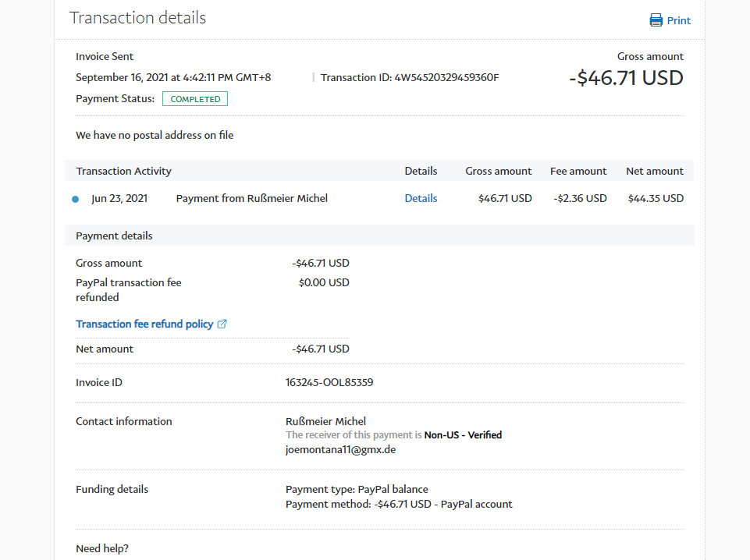
Task: Click the printer icon
Action: [x=656, y=20]
